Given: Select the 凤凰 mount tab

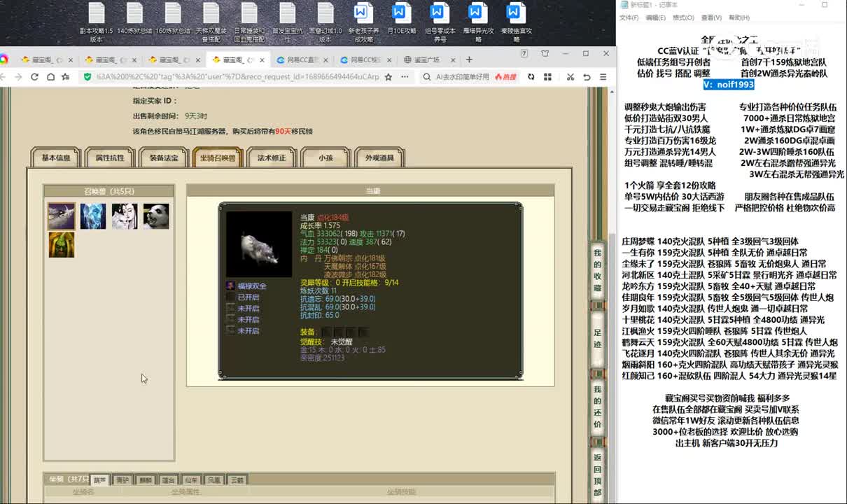Looking at the screenshot, I should [214, 480].
